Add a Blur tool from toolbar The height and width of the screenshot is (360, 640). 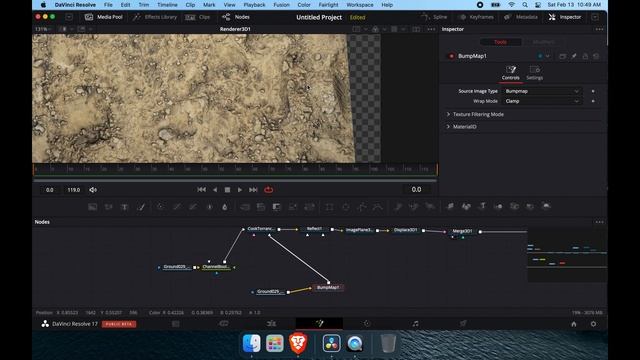pos(225,207)
